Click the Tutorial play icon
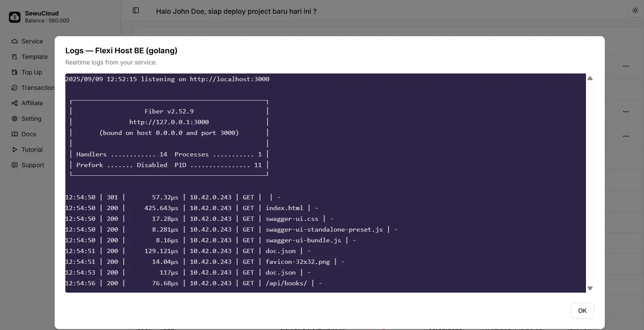The image size is (644, 330). pos(15,150)
